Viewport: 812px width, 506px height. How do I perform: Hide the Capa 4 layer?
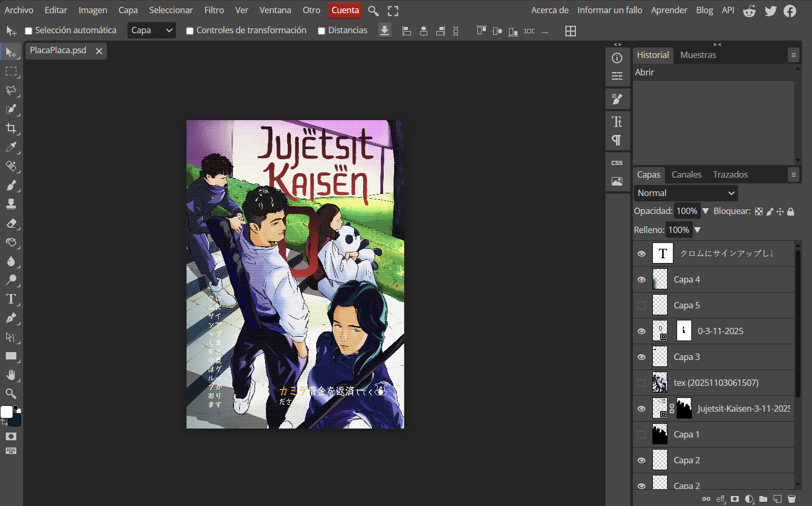coord(641,279)
